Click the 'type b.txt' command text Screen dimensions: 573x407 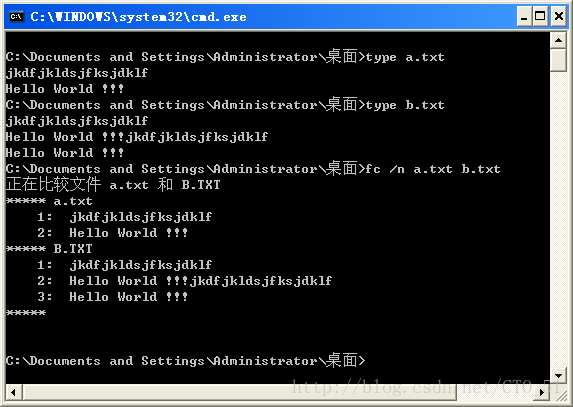(x=405, y=106)
